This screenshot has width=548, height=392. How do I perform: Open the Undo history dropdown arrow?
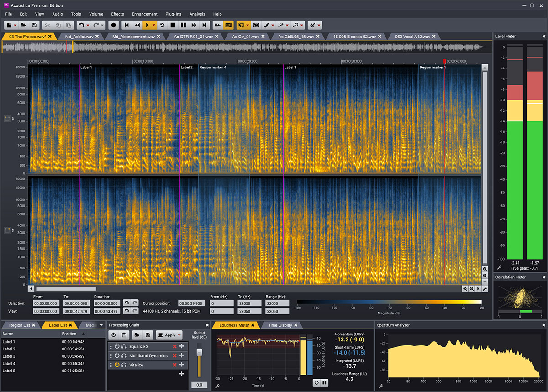tap(87, 26)
